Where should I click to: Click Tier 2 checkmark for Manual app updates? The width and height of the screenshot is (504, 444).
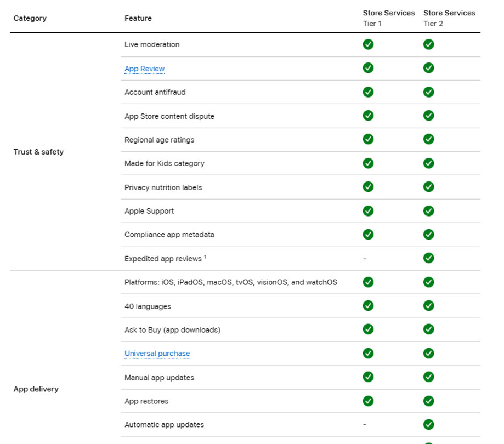(428, 377)
